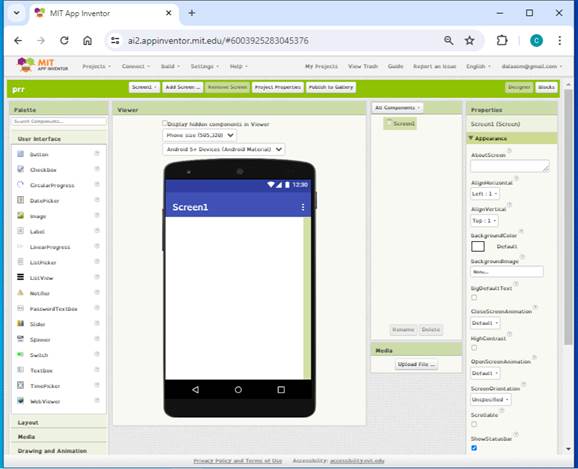Tap the back triangle in phone preview
The height and width of the screenshot is (469, 578).
tap(196, 389)
